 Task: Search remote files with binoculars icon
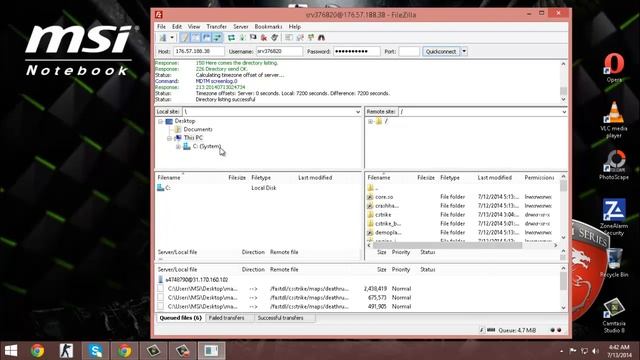coord(322,38)
